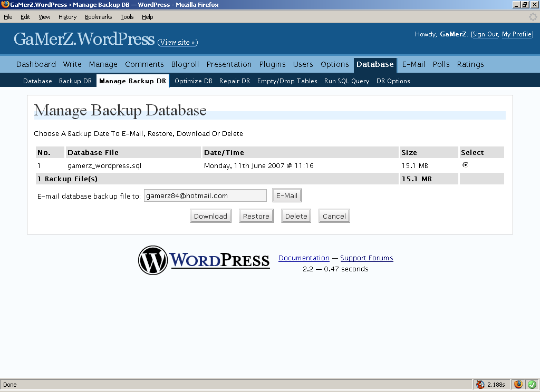540x392 pixels.
Task: Click the 2.188s load time in status bar
Action: [x=496, y=385]
